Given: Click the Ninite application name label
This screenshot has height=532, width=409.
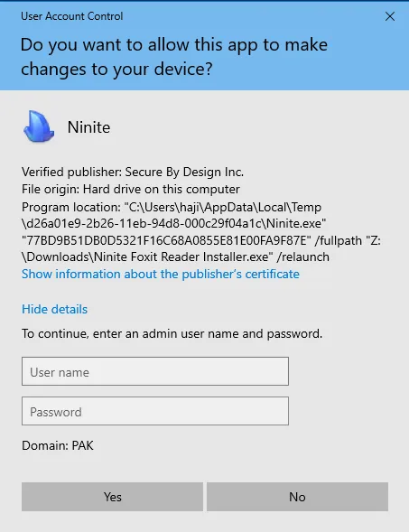Looking at the screenshot, I should click(x=88, y=127).
